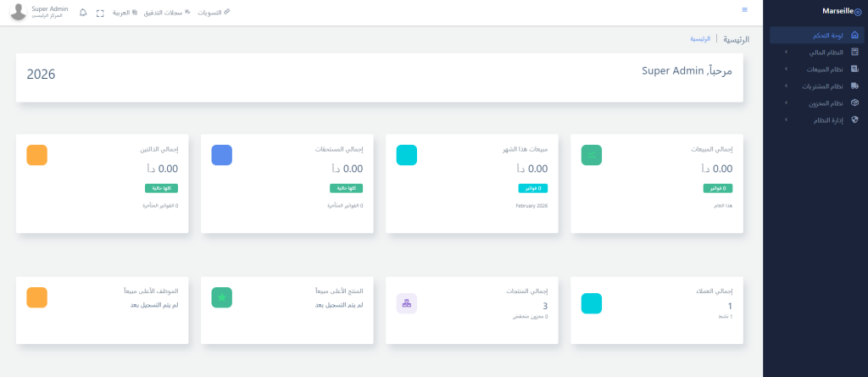Click the orange total payables card swatch

coord(36,155)
